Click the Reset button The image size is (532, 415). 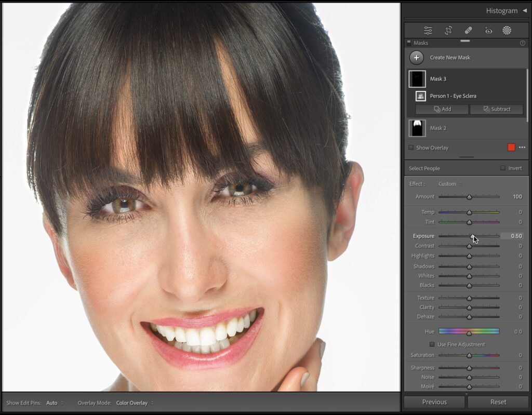(498, 402)
